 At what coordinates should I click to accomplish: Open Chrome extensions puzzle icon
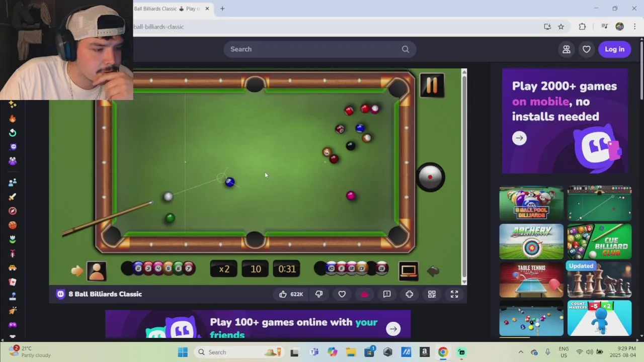[582, 27]
